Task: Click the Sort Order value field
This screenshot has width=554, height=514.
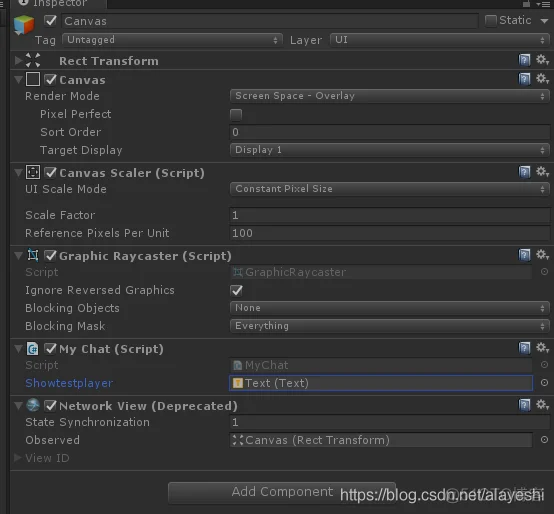Action: pos(390,132)
